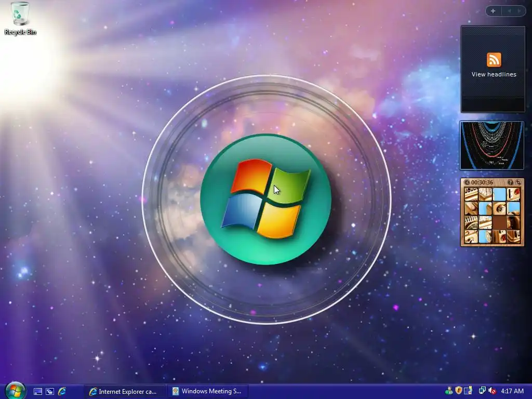Screen dimensions: 532x399
Task: Pause the puzzle gadget timer clock icon
Action: point(467,182)
